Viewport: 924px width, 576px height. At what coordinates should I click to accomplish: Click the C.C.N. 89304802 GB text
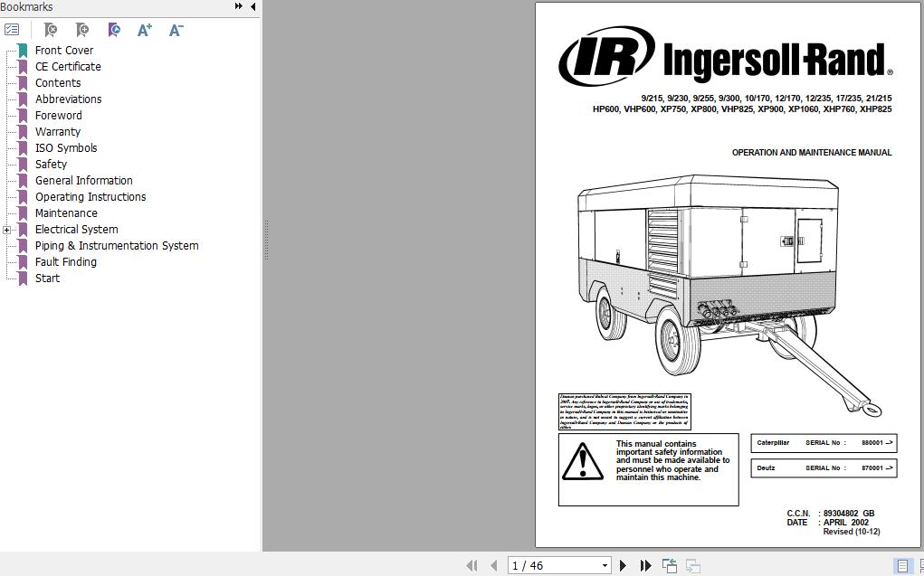click(x=830, y=513)
